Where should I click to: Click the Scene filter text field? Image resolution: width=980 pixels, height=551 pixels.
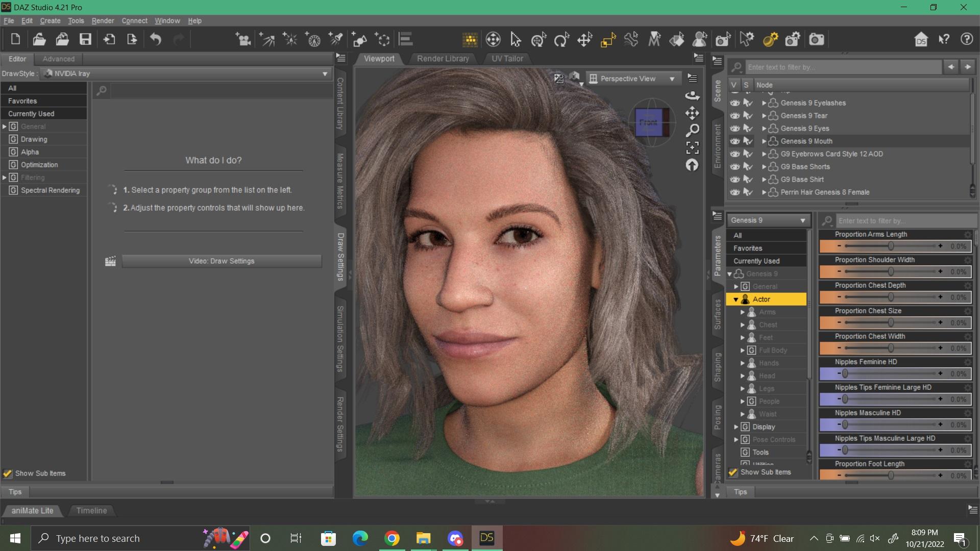tap(843, 67)
